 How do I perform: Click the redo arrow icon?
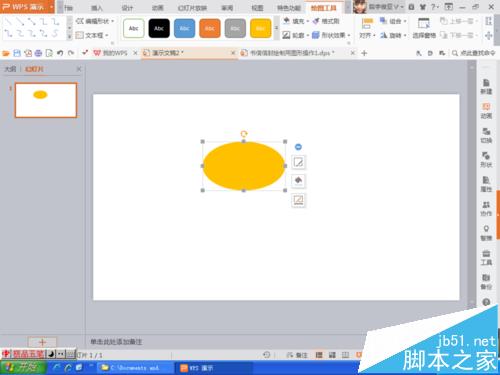[x=71, y=53]
